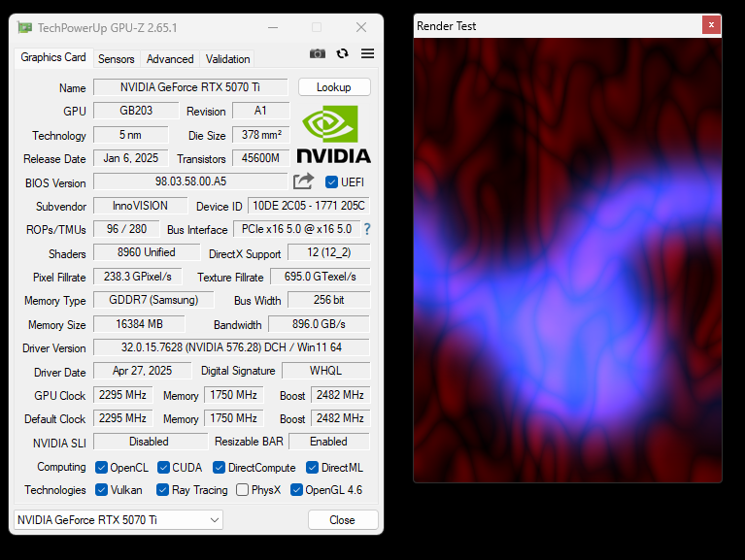This screenshot has width=745, height=560.
Task: Open the hamburger menu in GPU-Z
Action: point(367,53)
